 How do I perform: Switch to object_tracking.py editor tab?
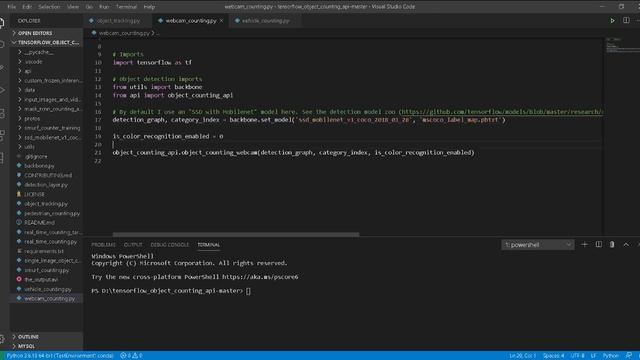pyautogui.click(x=118, y=20)
